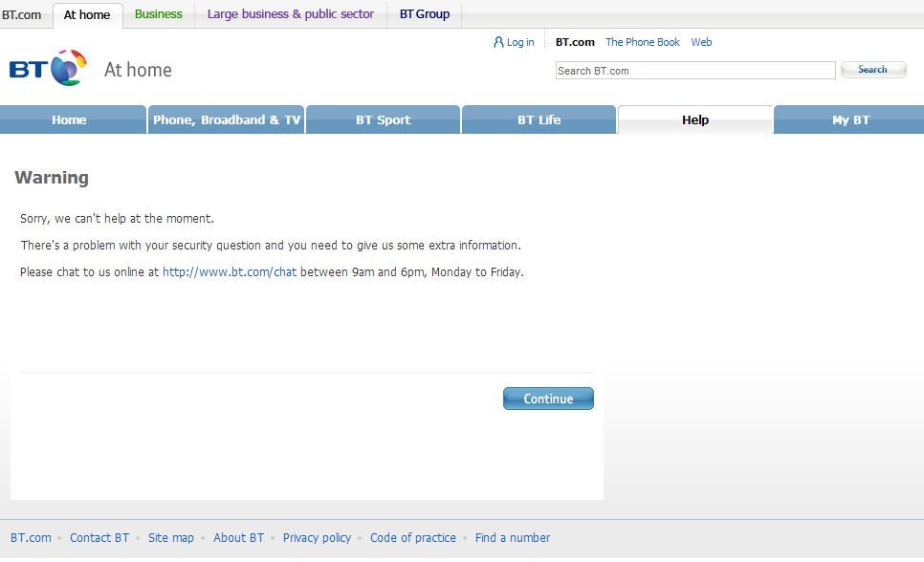Image resolution: width=924 pixels, height=562 pixels.
Task: Open the My BT section
Action: pos(849,119)
